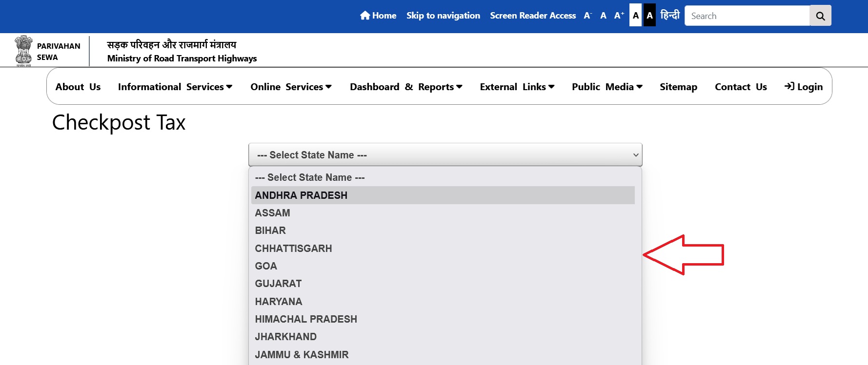The width and height of the screenshot is (868, 365).
Task: Switch language to Hindi
Action: 669,16
